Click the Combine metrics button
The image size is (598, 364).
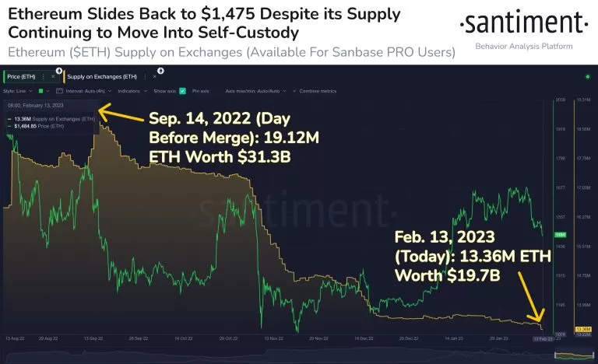[x=318, y=91]
